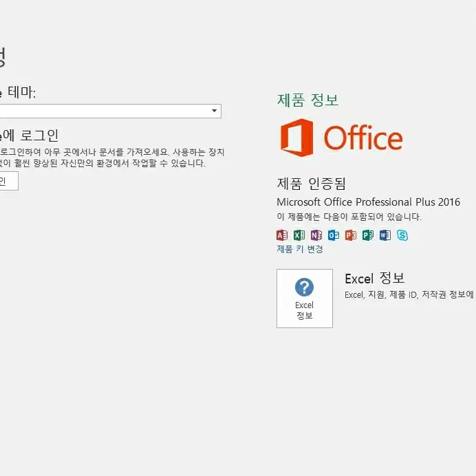Click the '에 로그인' heading
This screenshot has height=476, width=476.
(x=30, y=136)
